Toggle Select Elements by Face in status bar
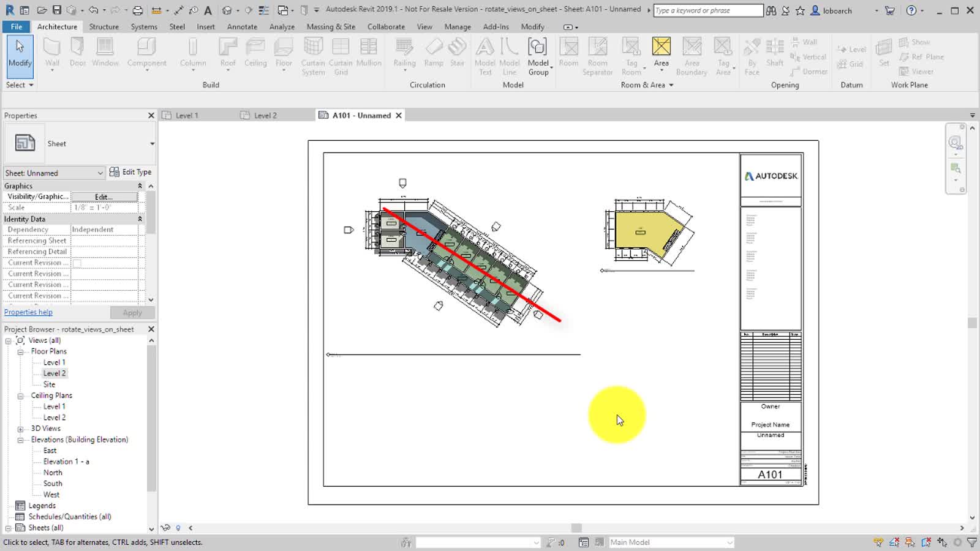 tap(926, 542)
